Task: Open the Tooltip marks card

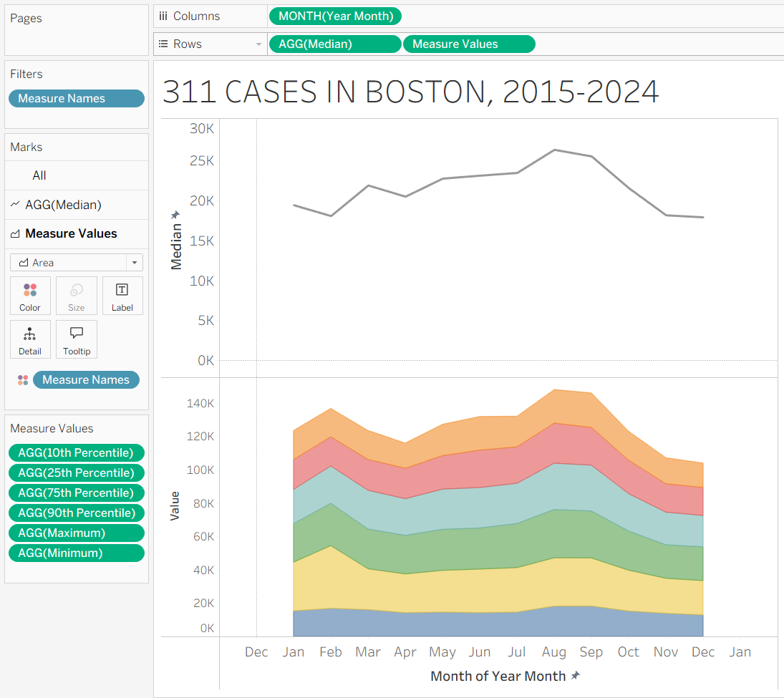Action: coord(77,339)
